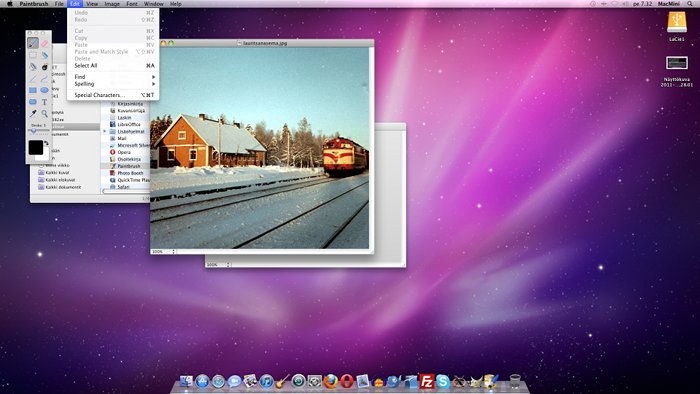Open the black foreground color swatch
Image resolution: width=700 pixels, height=394 pixels.
(x=36, y=148)
